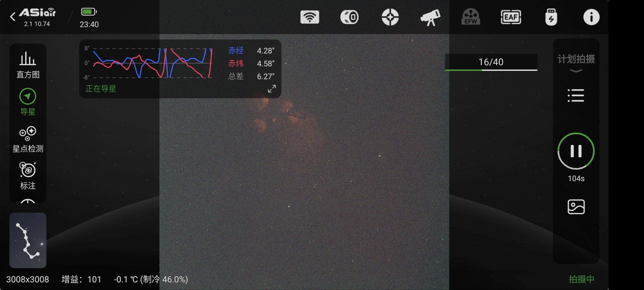Toggle the guiding (导星) tool
This screenshot has width=644, height=290.
pos(28,102)
